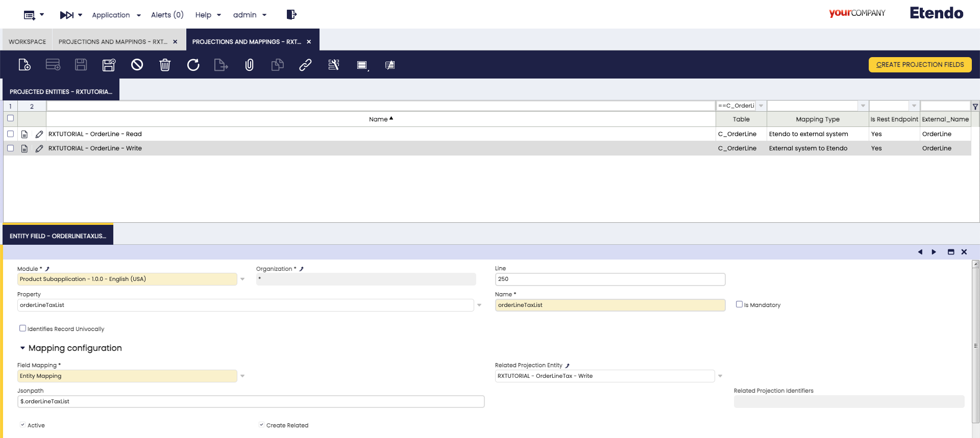Screen dimensions: 980x438
Task: Export to spreadsheet icon in toolbar
Action: [221, 65]
